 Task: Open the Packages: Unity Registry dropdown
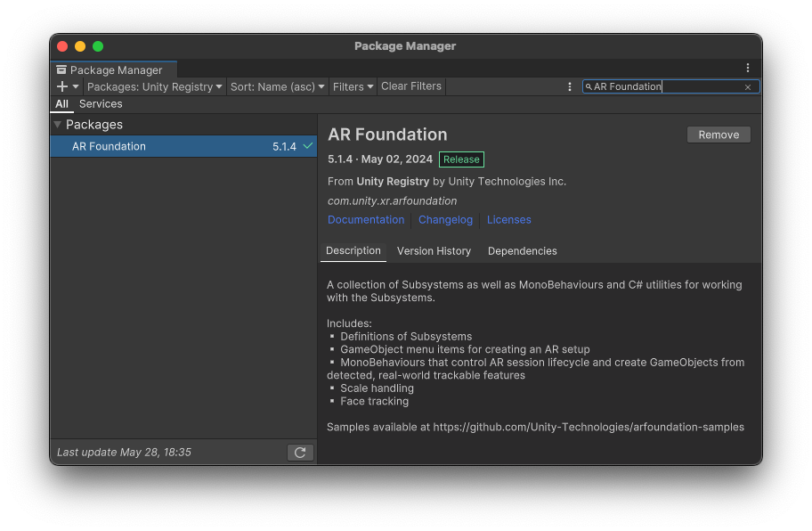tap(154, 86)
